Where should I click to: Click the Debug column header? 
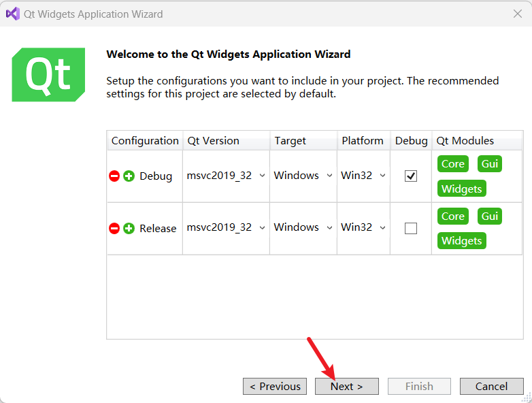(411, 140)
